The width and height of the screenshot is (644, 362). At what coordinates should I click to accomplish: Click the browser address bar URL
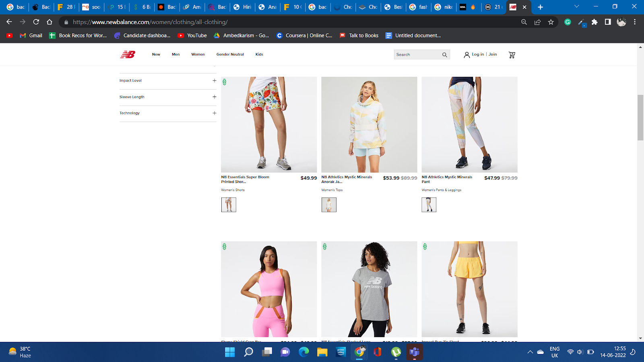pyautogui.click(x=150, y=22)
